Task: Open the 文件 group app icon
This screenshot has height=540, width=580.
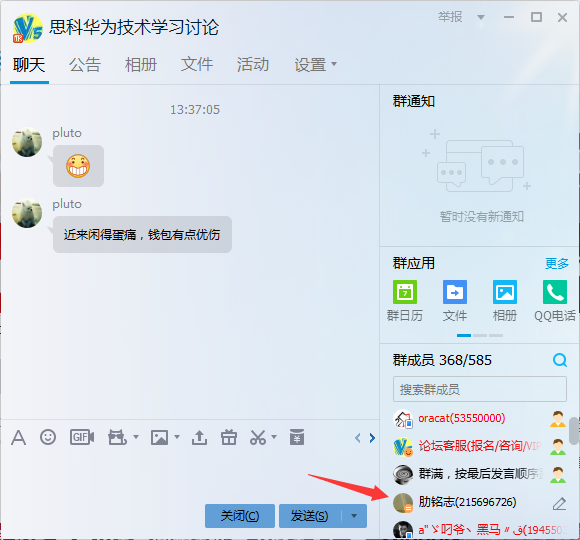Action: pyautogui.click(x=455, y=292)
